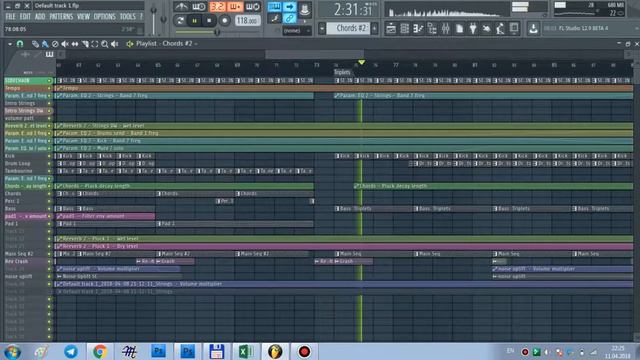Toggle the playlist magnet snap icon

[x=20, y=44]
